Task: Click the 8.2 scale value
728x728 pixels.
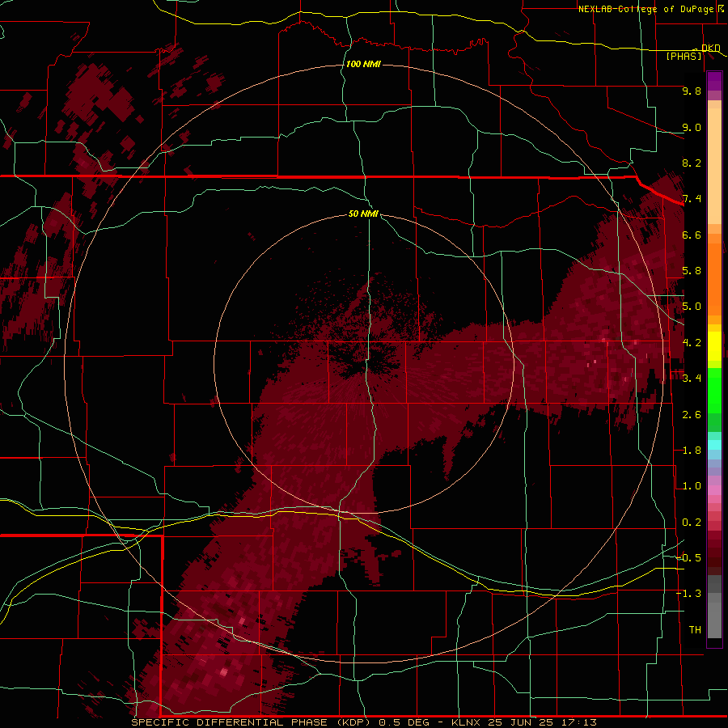Action: (x=692, y=163)
